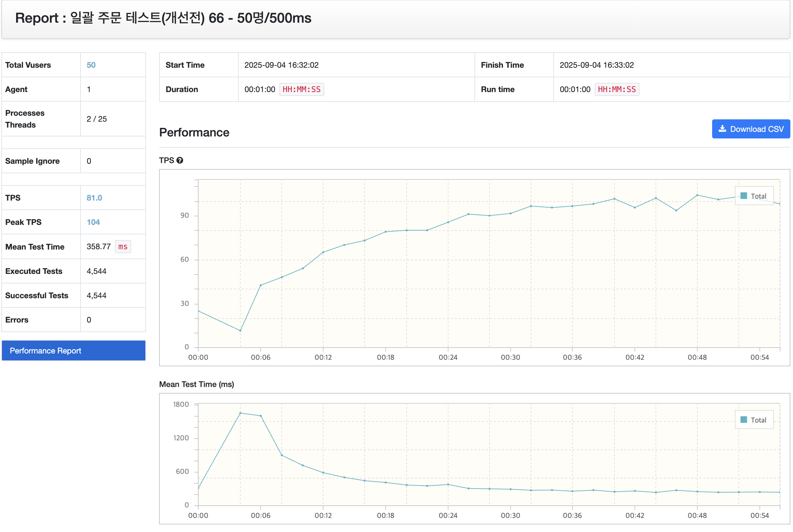Click the peak Mean Test Time data point
Image resolution: width=793 pixels, height=532 pixels.
coord(240,413)
